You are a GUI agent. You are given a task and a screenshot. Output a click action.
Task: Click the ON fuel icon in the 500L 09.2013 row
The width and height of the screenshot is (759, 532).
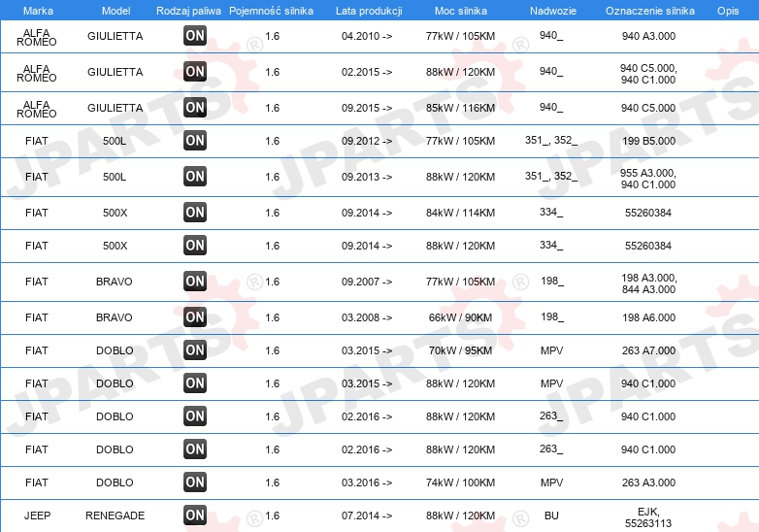195,177
